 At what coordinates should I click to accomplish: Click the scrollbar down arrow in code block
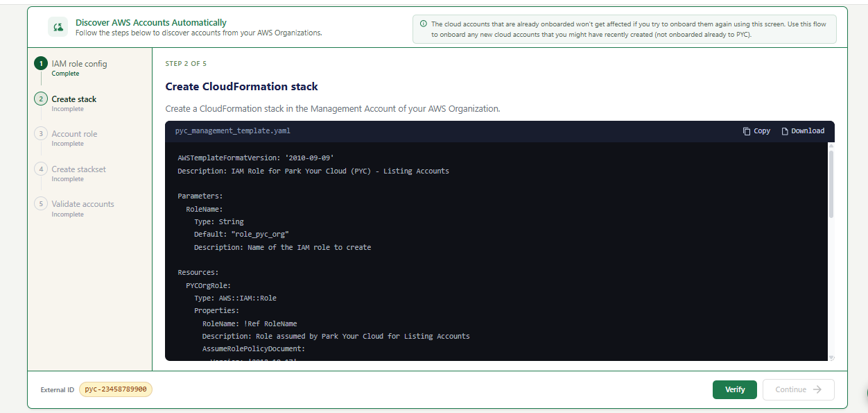(x=831, y=357)
